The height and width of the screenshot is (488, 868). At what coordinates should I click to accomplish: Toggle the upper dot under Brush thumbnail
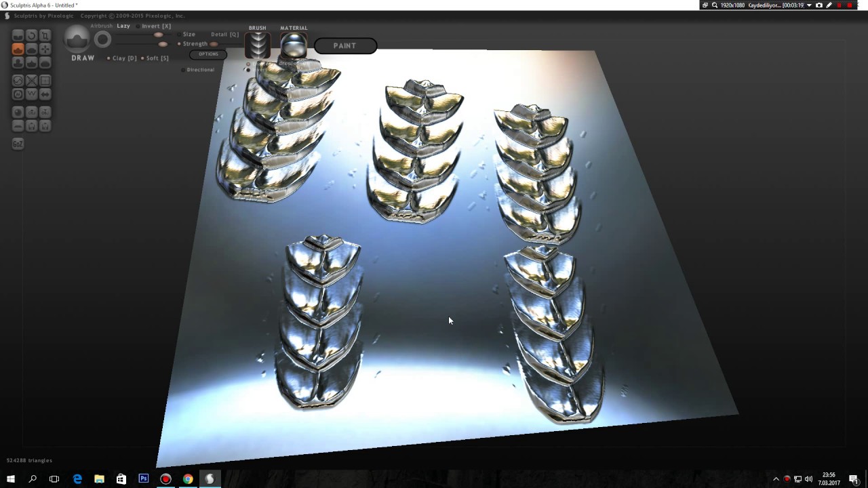(248, 64)
